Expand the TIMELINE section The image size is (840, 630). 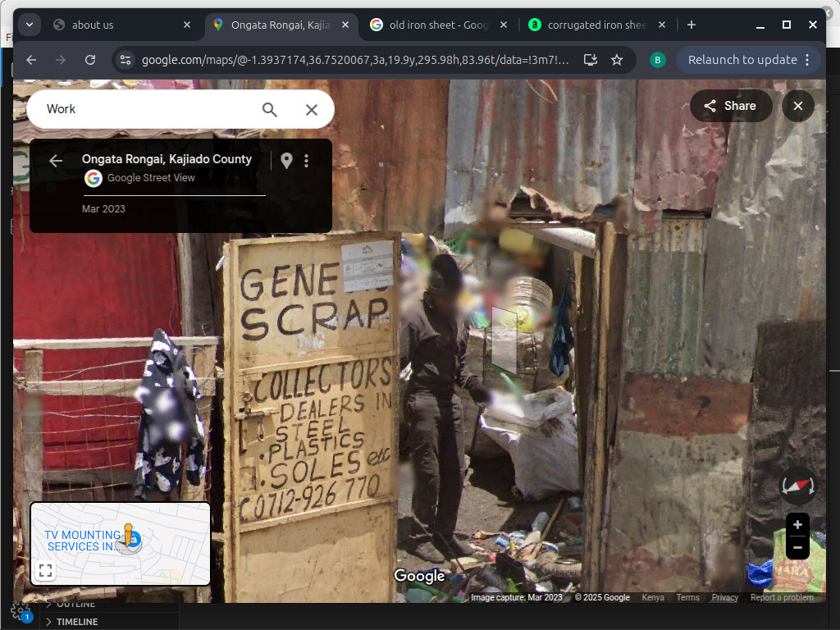point(76,622)
